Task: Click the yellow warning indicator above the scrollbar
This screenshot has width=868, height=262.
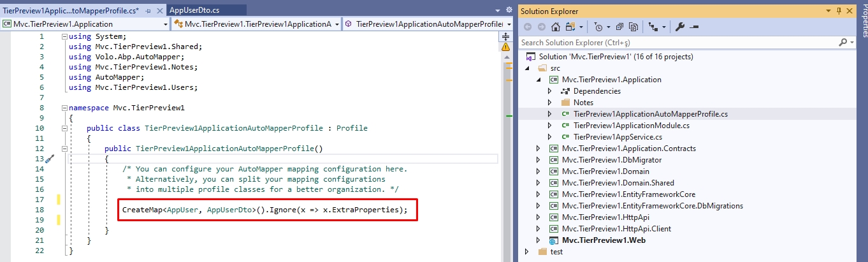Action: click(506, 47)
